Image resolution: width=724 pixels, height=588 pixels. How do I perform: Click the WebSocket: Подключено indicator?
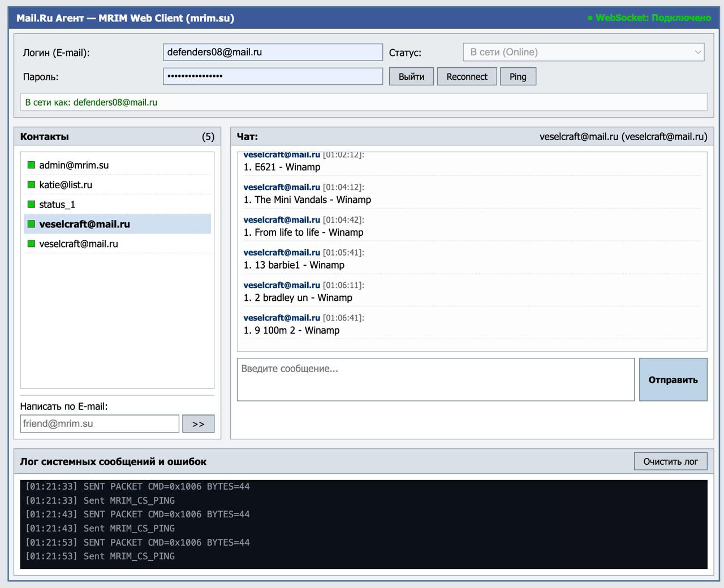(x=649, y=18)
